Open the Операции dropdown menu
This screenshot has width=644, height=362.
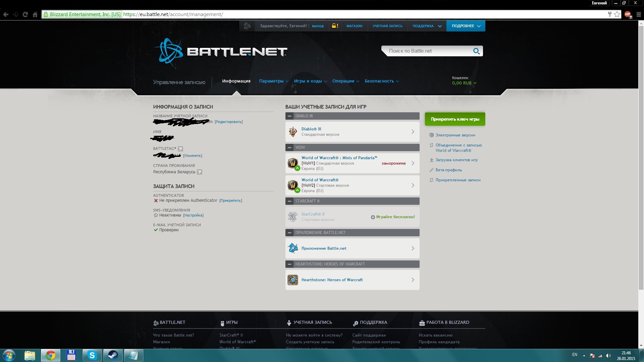(345, 81)
